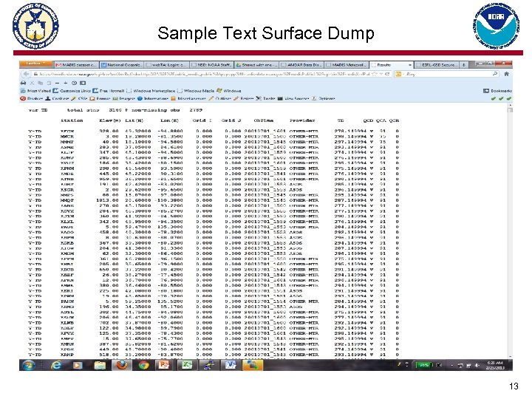Open PowerPoint from taskbar
Image resolution: width=532 pixels, height=399 pixels.
tap(165, 365)
